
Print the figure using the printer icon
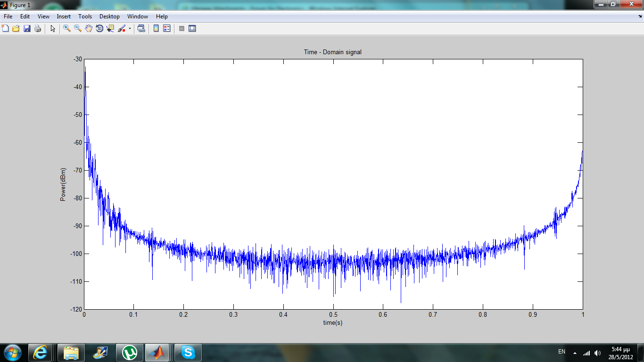38,29
